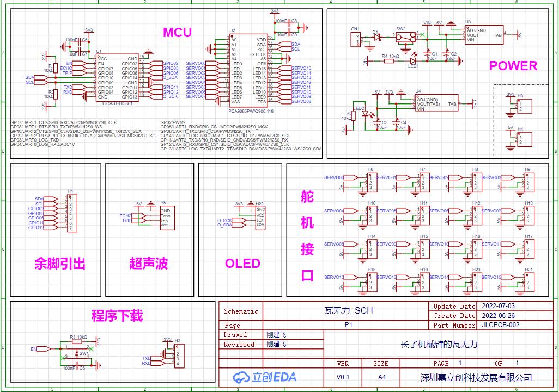Screen dimensions: 559x392
Task: Select the Update Date value 2022-07-03
Action: 498,306
